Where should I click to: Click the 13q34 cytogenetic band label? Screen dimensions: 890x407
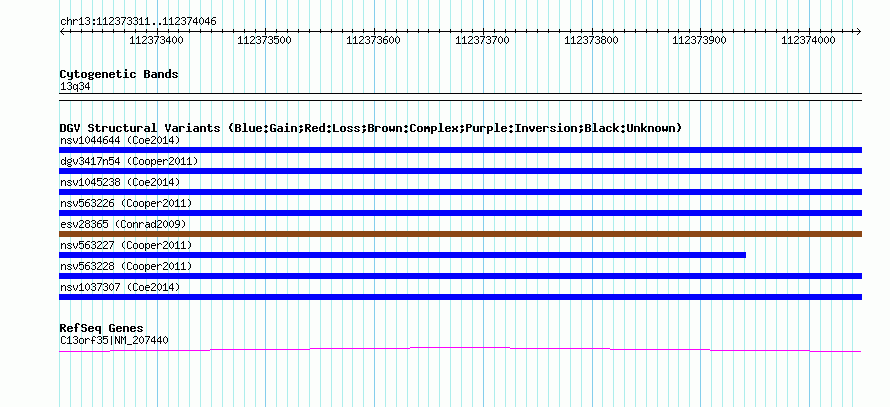coord(75,87)
